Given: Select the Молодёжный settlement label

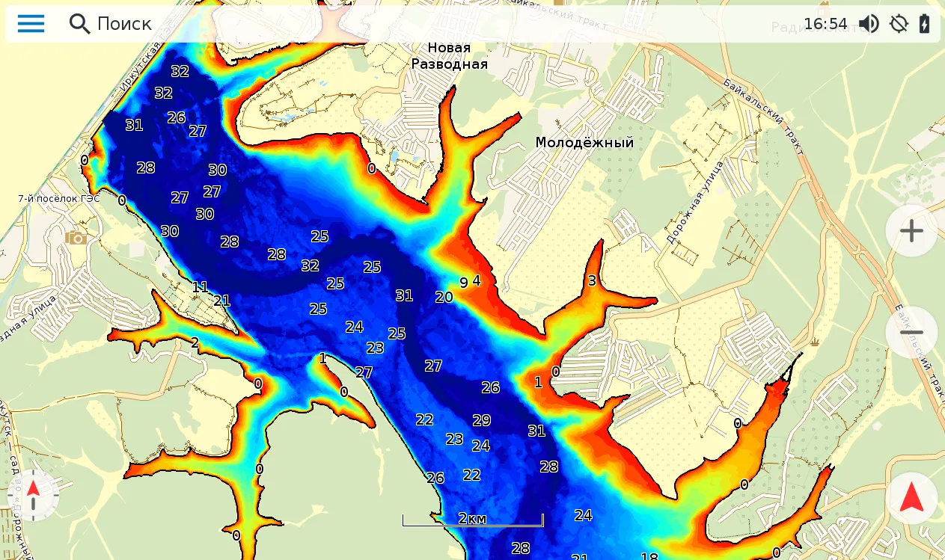Looking at the screenshot, I should point(584,143).
